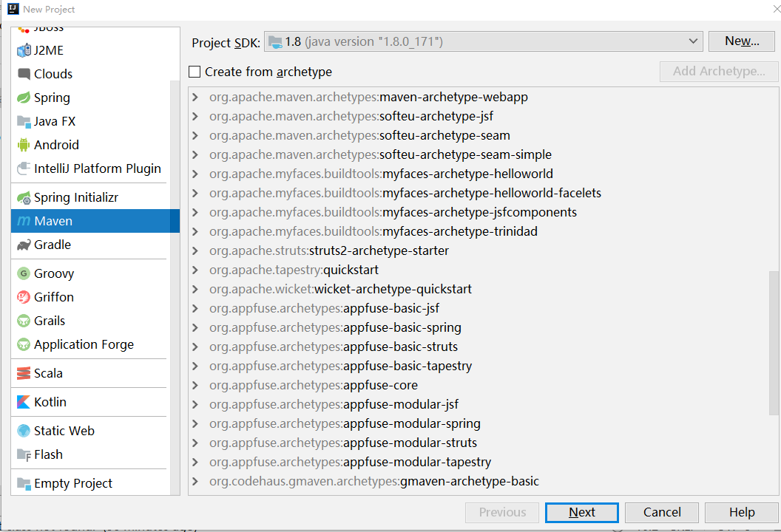Click the Groovy G icon

[x=24, y=273]
